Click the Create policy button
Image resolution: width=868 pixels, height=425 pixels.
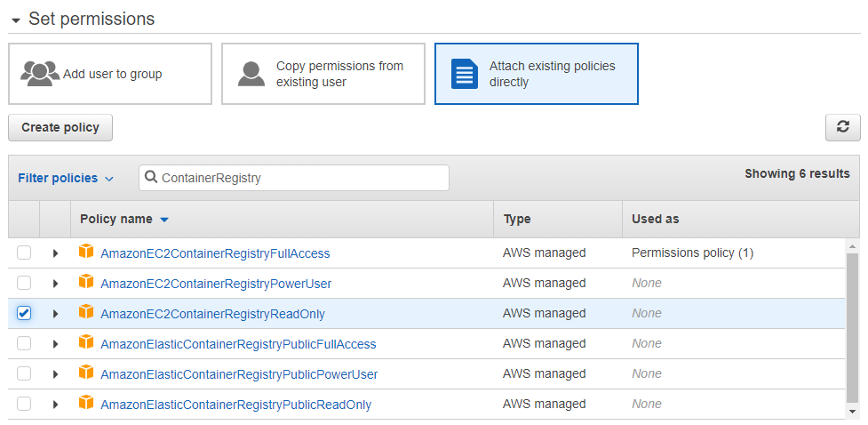[60, 127]
